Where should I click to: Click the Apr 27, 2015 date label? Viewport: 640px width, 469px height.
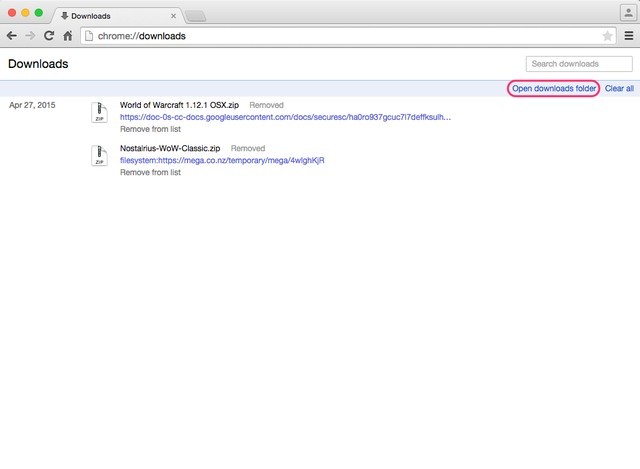[32, 105]
